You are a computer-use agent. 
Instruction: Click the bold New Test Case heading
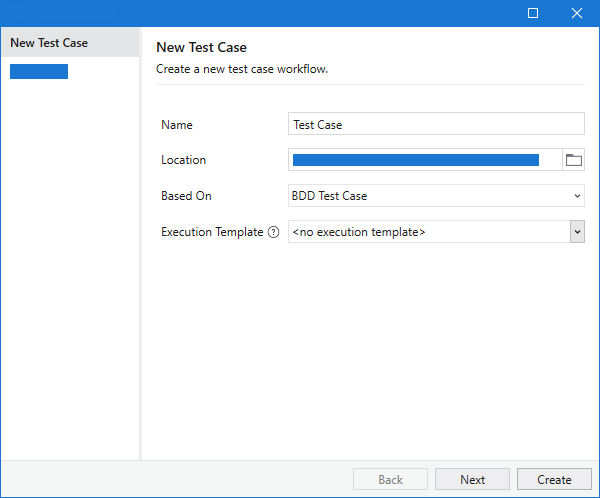coord(201,47)
